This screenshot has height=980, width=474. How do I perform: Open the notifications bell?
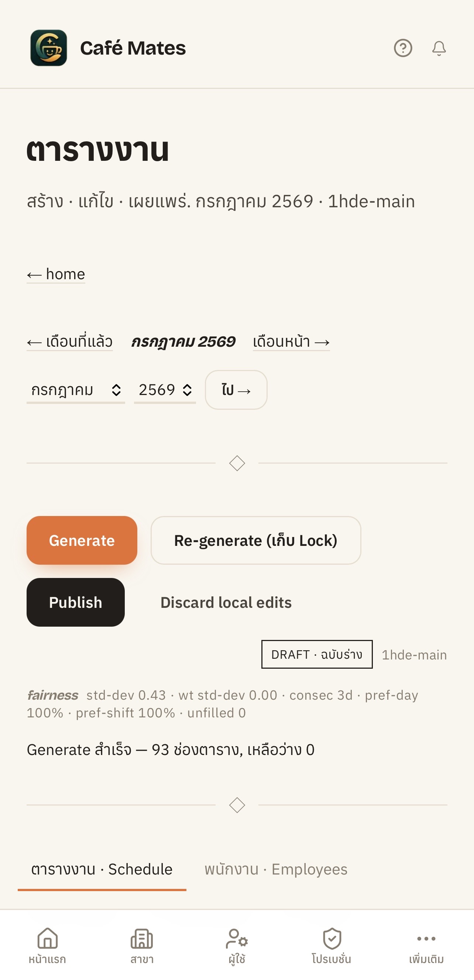tap(439, 48)
